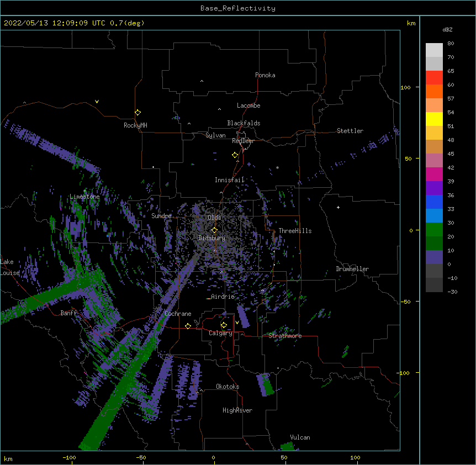Select the bright green swatch between 30 and 20 dBZ

tap(434, 230)
